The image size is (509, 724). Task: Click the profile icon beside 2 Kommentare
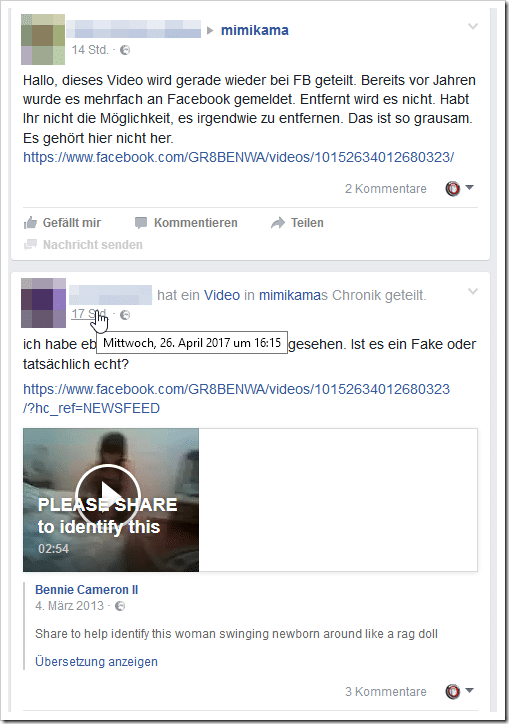(453, 188)
